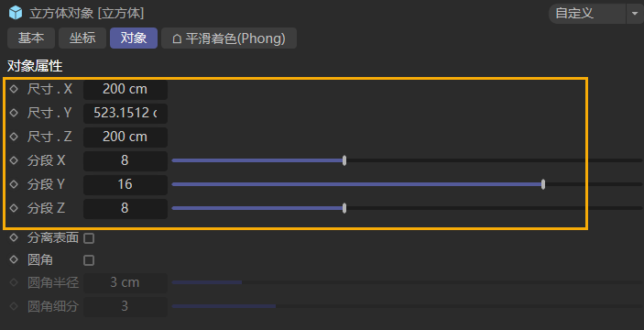Screen dimensions: 644x330
Task: Enable the 圆角 checkbox
Action: [x=89, y=260]
